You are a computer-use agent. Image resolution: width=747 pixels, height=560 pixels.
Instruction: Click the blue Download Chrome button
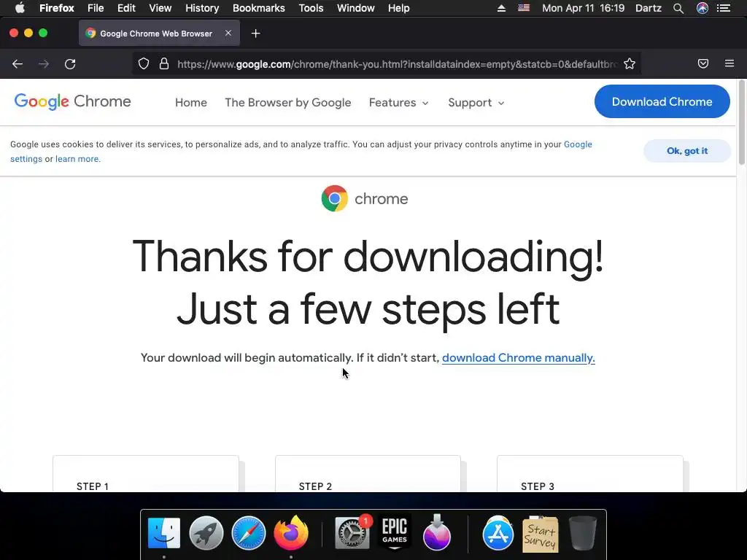pyautogui.click(x=662, y=101)
